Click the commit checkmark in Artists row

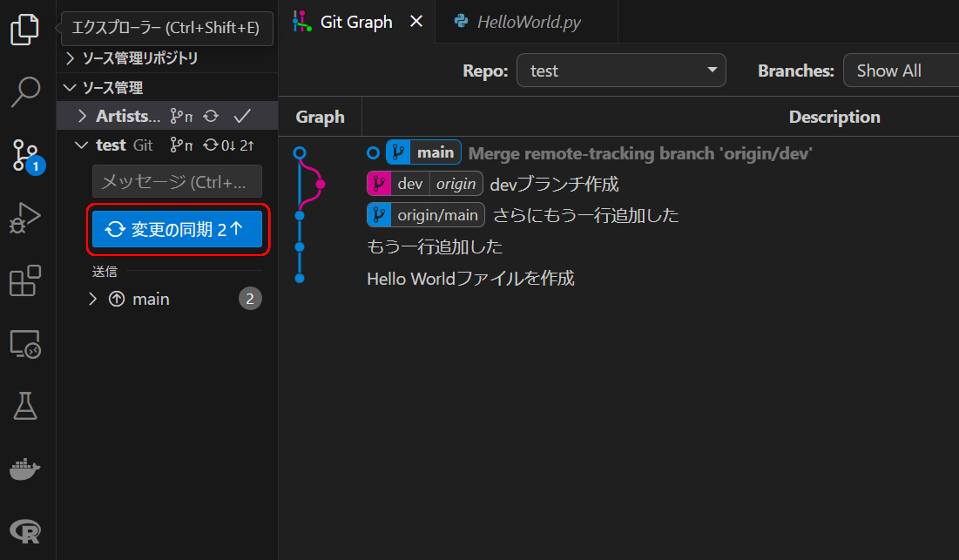242,116
